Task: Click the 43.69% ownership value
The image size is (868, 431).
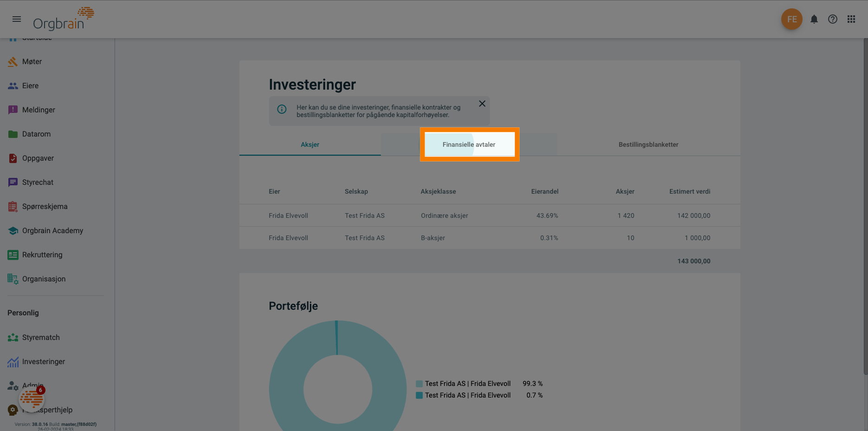Action: (547, 215)
